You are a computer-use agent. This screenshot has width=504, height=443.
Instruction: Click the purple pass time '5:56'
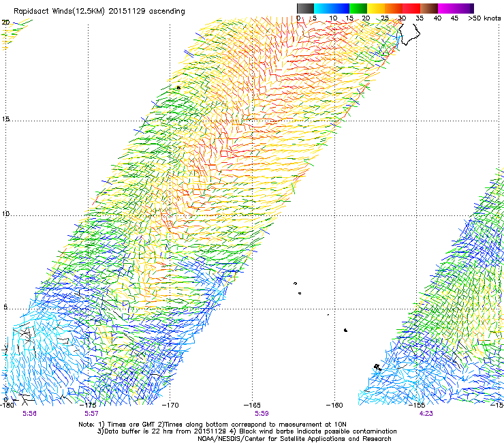[29, 414]
